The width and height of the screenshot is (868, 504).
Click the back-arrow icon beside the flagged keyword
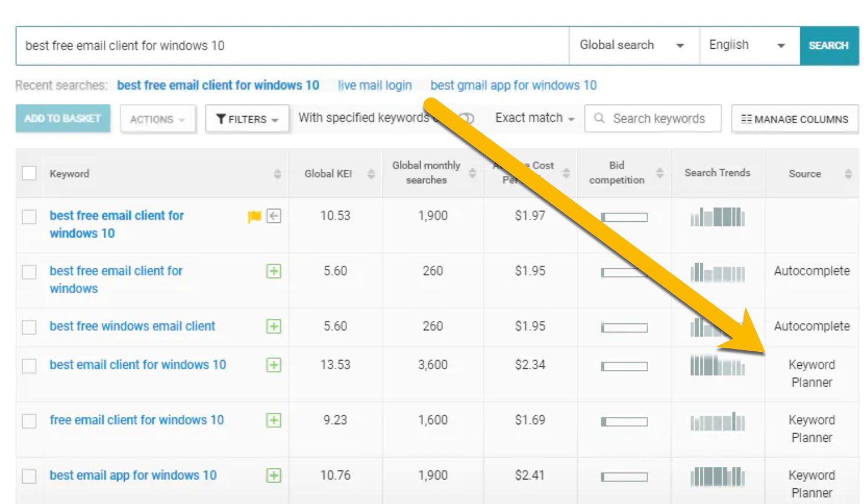pyautogui.click(x=273, y=216)
